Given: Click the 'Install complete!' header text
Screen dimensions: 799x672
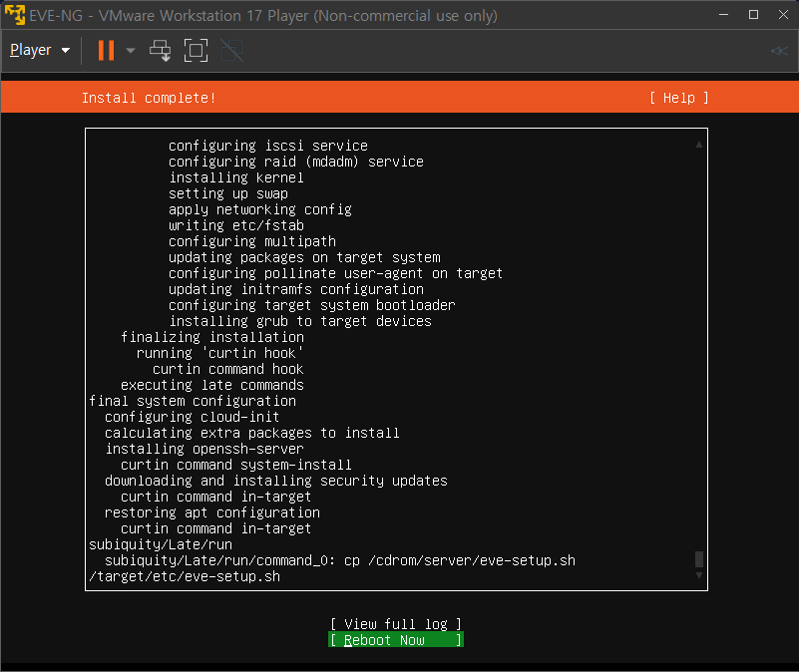Looking at the screenshot, I should (149, 98).
